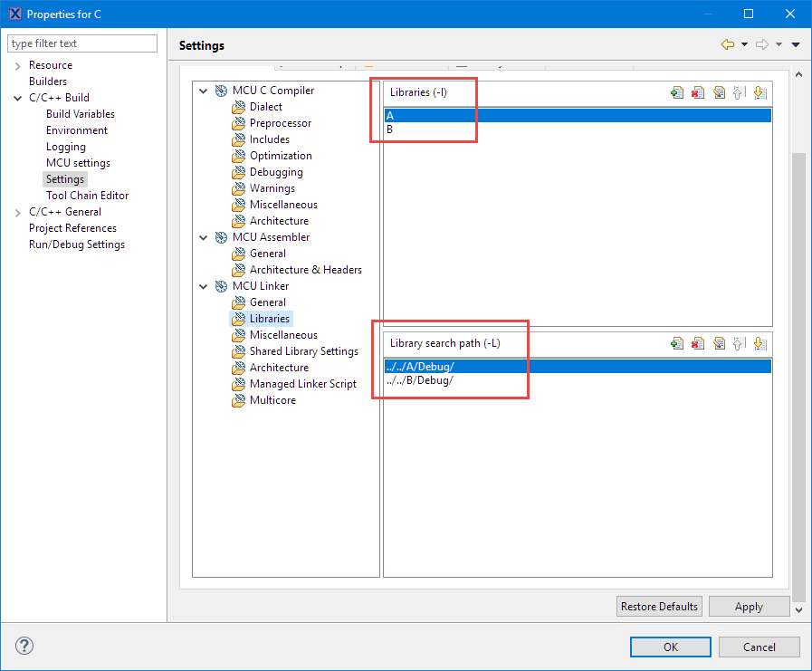Image resolution: width=812 pixels, height=671 pixels.
Task: Click in the type filter text field
Action: tap(81, 43)
